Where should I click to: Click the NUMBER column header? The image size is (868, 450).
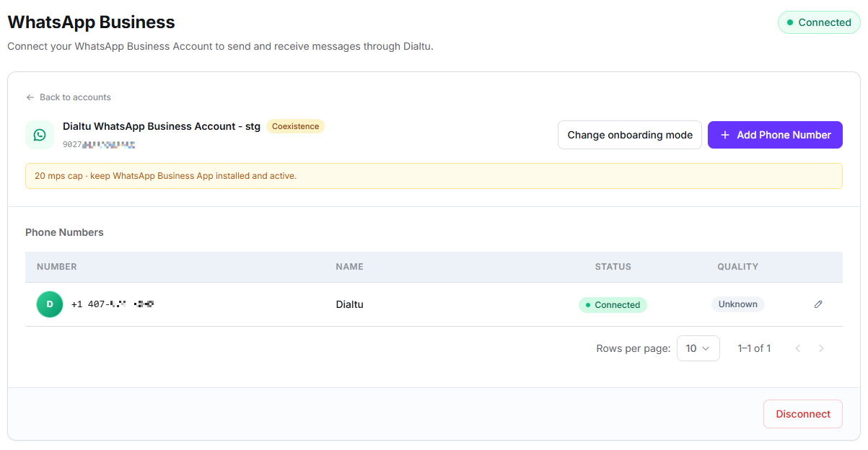click(57, 267)
